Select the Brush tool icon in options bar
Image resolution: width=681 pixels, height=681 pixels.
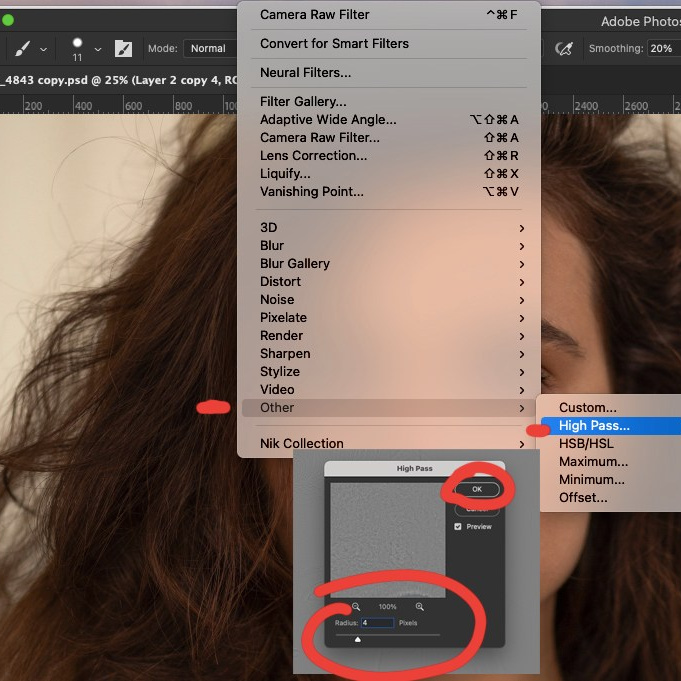(23, 49)
